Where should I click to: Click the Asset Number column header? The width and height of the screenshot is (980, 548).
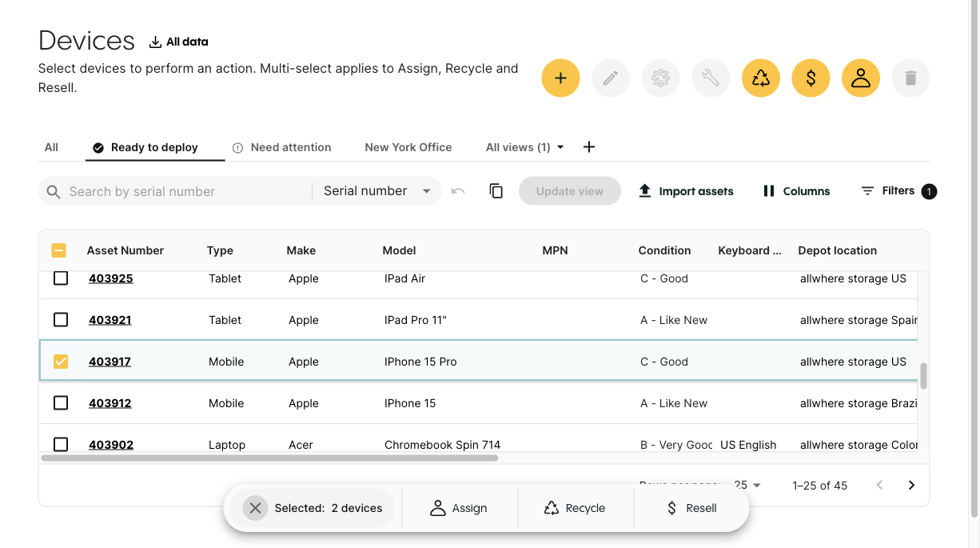pos(125,250)
